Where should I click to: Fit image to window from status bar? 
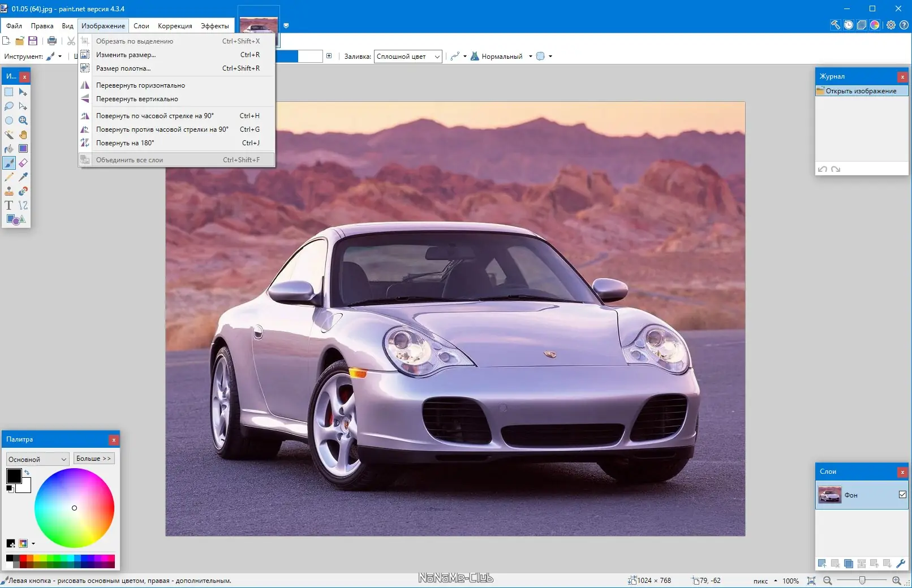[x=811, y=581]
